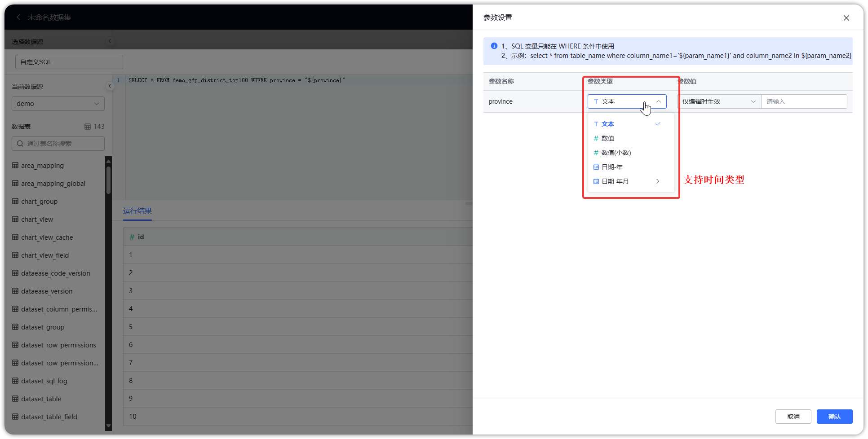
Task: Click the back arrow beside 未命名数据集
Action: 18,17
